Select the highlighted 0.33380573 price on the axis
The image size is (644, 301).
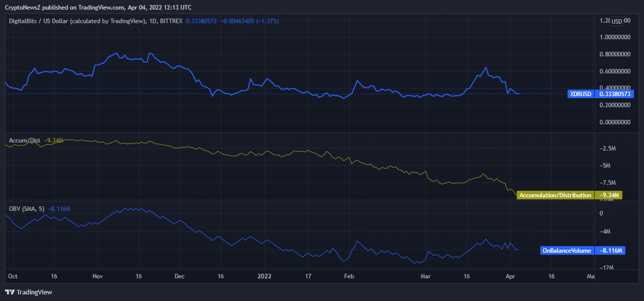[615, 94]
